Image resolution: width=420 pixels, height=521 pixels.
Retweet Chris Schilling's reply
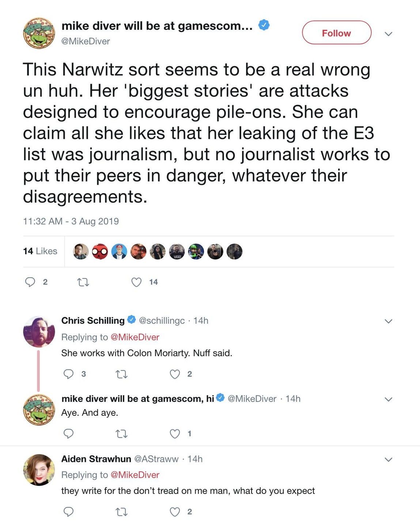121,374
